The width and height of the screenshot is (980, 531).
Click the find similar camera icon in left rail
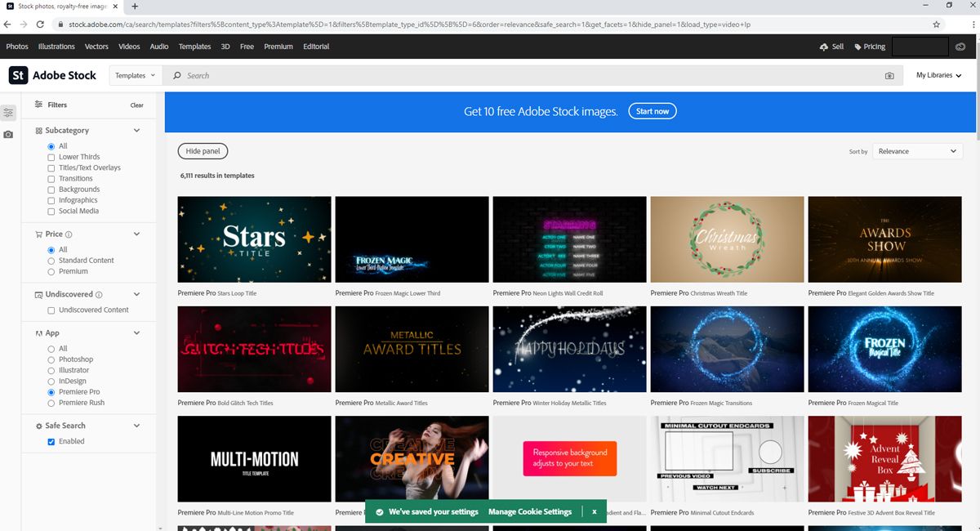coord(8,134)
